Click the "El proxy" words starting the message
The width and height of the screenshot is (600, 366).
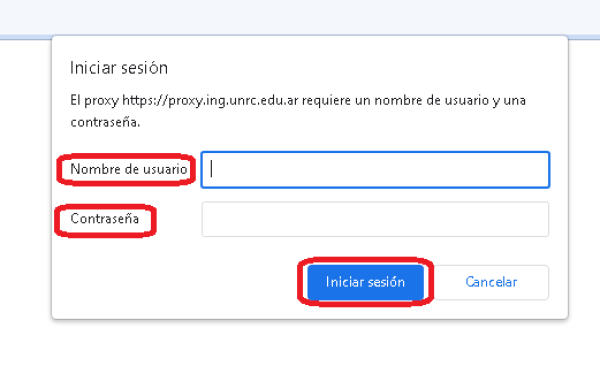[95, 101]
